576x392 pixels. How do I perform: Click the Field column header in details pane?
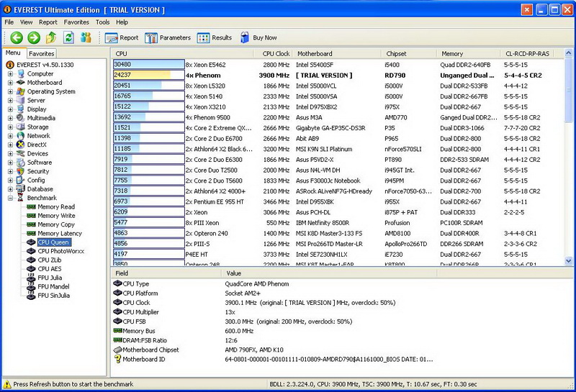[x=166, y=273]
